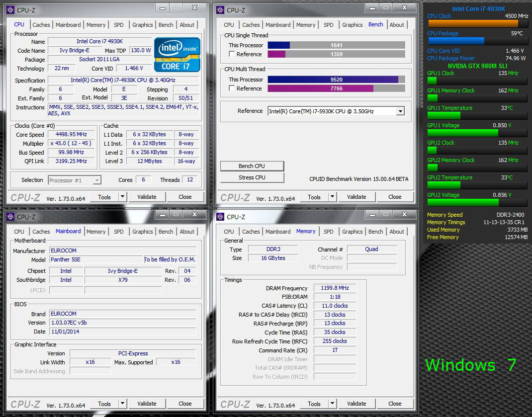Click the DRAM Frequency value 1199.8 MHz

click(x=335, y=288)
